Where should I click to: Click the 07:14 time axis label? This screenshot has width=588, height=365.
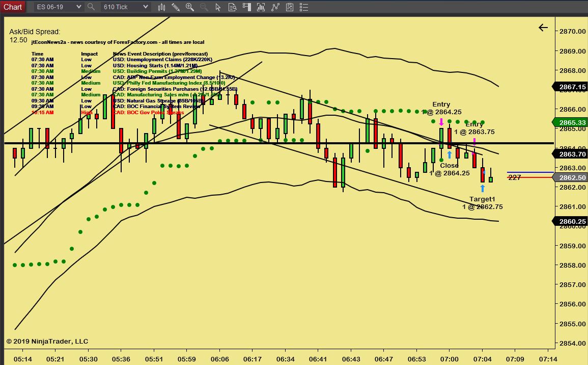548,359
